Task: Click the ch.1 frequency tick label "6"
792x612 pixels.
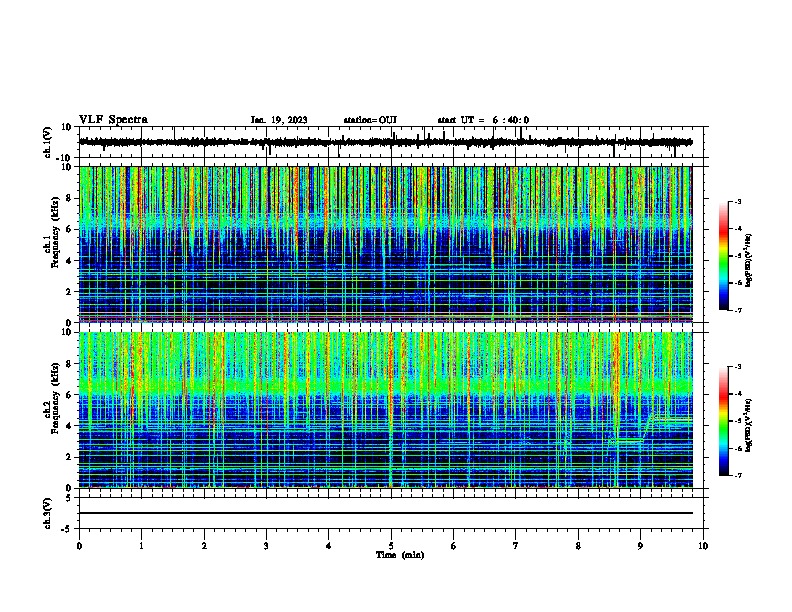Action: tap(70, 229)
